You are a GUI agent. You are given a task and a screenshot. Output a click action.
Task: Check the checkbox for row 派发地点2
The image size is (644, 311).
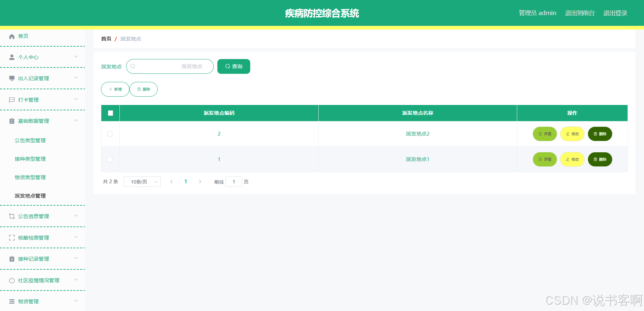click(x=110, y=134)
